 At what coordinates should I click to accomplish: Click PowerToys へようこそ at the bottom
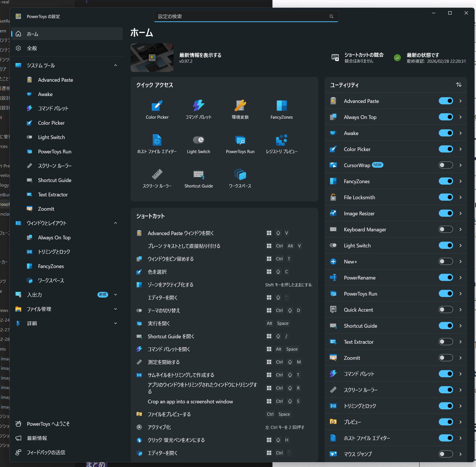coord(48,424)
